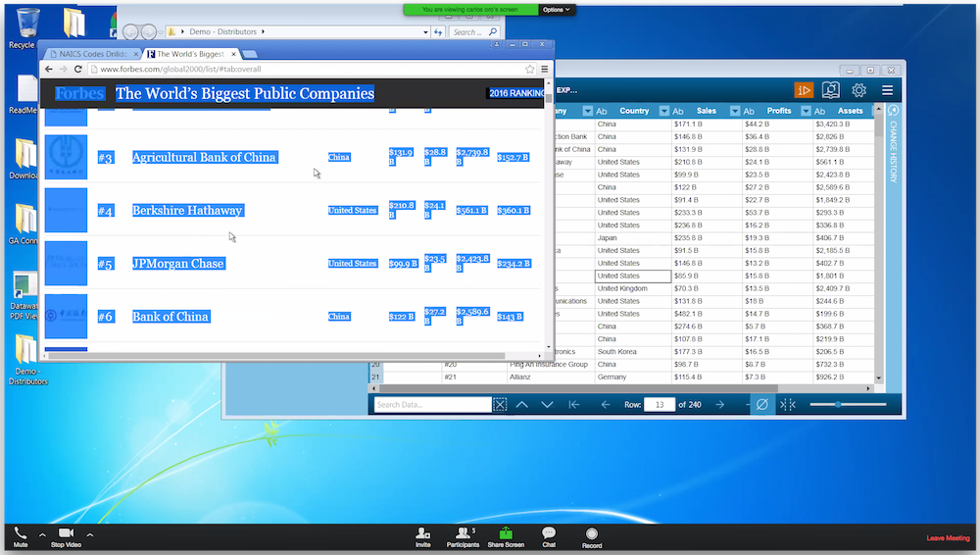Click the orange run/play icon in data app
This screenshot has width=980, height=555.
(804, 90)
